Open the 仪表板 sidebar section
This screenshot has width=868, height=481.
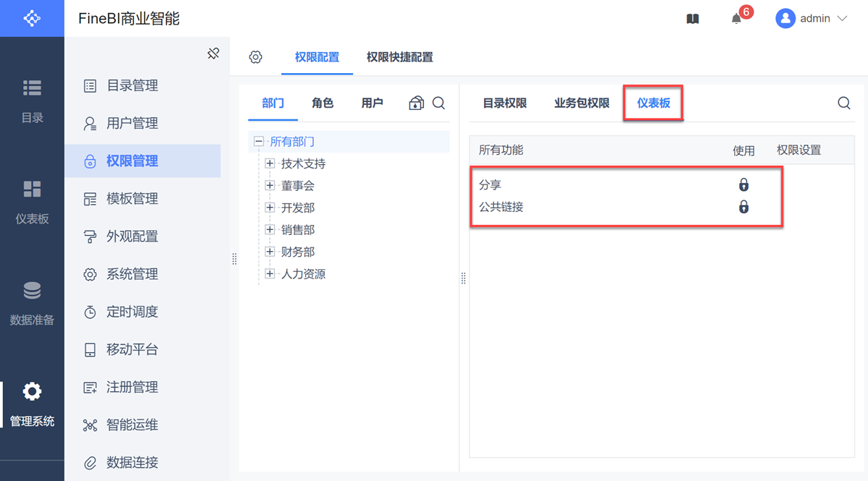(32, 202)
